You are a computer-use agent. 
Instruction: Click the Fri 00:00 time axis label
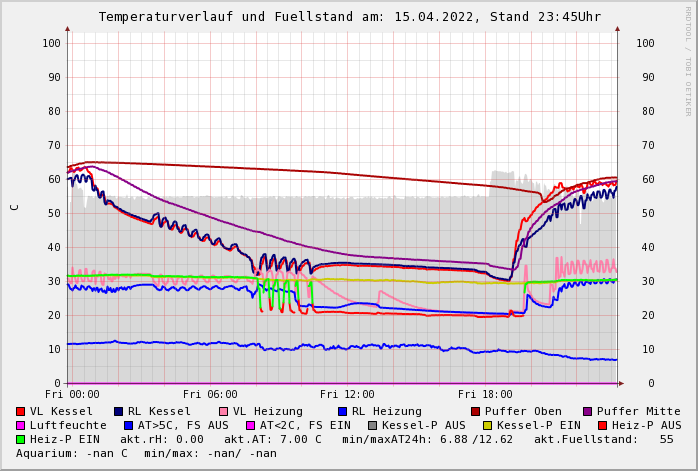pos(72,394)
